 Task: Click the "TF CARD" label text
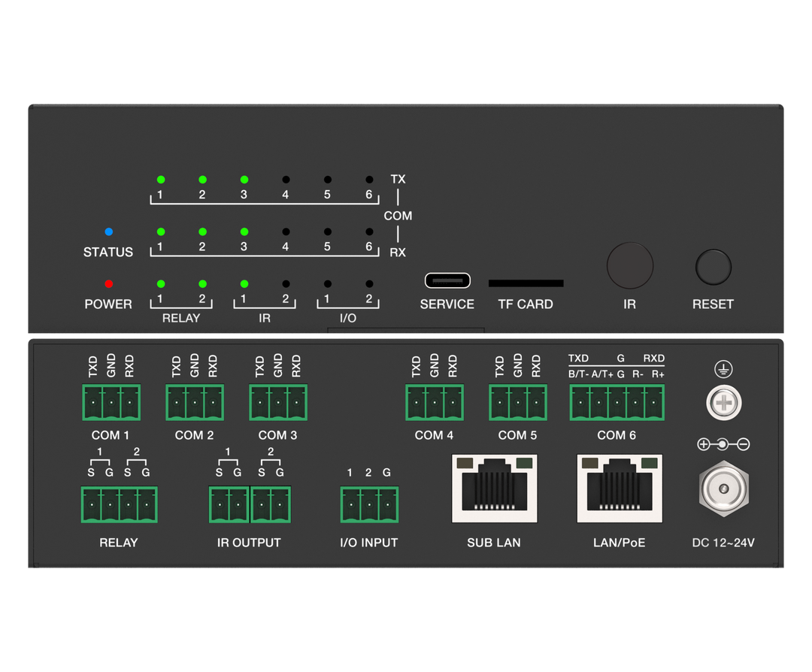526,304
